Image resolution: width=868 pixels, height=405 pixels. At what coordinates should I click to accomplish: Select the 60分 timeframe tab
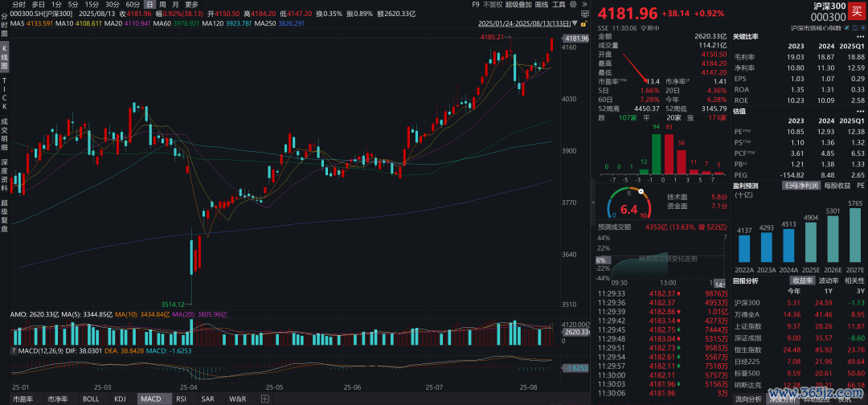(133, 4)
